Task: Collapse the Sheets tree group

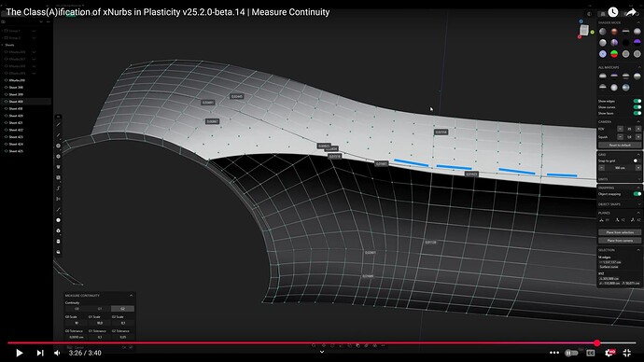Action: [x=3, y=45]
